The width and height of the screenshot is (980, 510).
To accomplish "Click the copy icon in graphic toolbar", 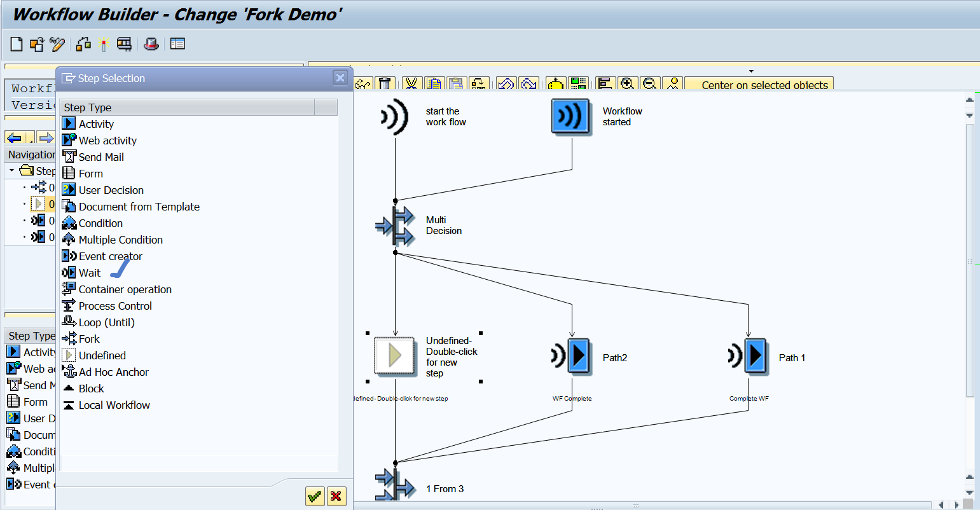I will click(x=434, y=85).
